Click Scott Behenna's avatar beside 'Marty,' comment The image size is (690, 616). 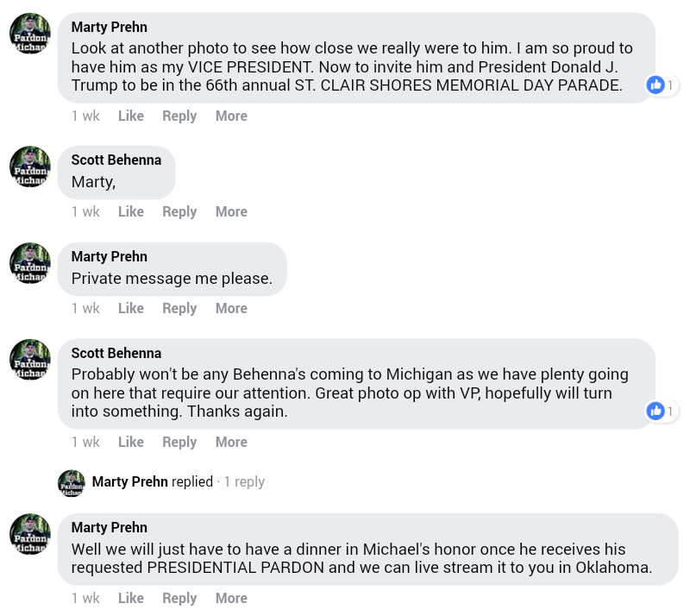[30, 167]
